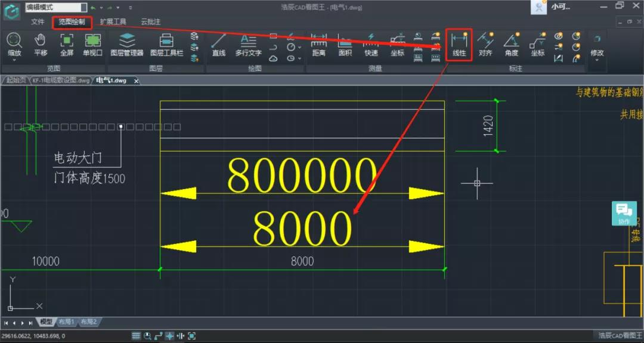Expand the circle tool dropdown arrow
The width and height of the screenshot is (644, 343).
299,48
